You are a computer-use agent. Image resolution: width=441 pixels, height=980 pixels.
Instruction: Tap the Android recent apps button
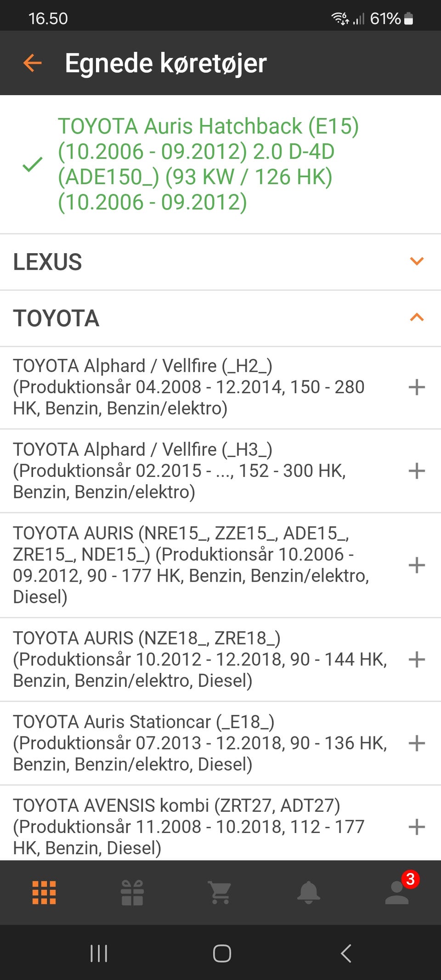99,953
